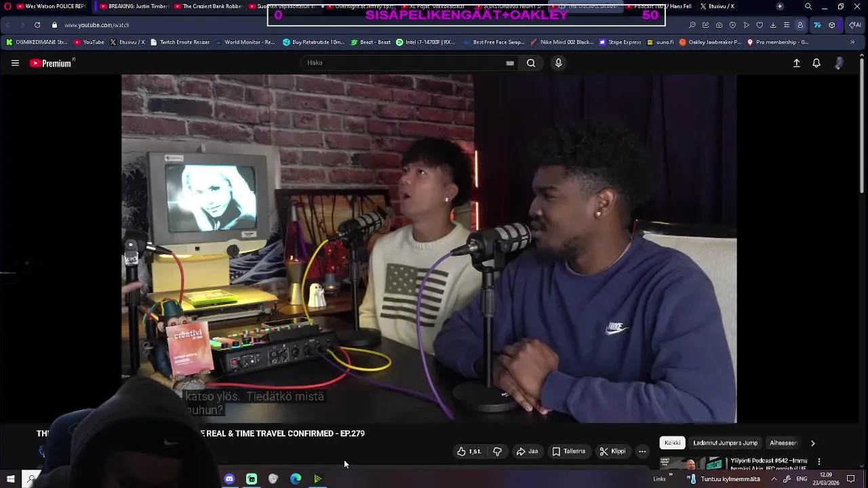
Task: Save video with Tallenna button
Action: (x=568, y=451)
